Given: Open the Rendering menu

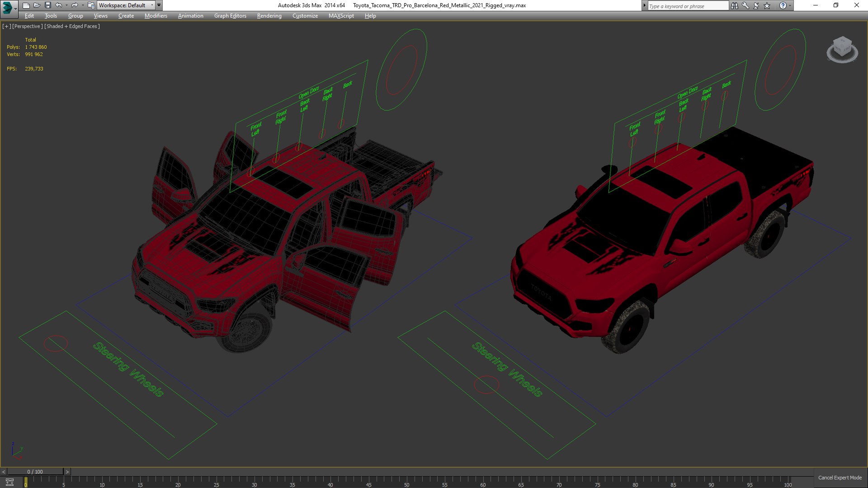Looking at the screenshot, I should (269, 16).
